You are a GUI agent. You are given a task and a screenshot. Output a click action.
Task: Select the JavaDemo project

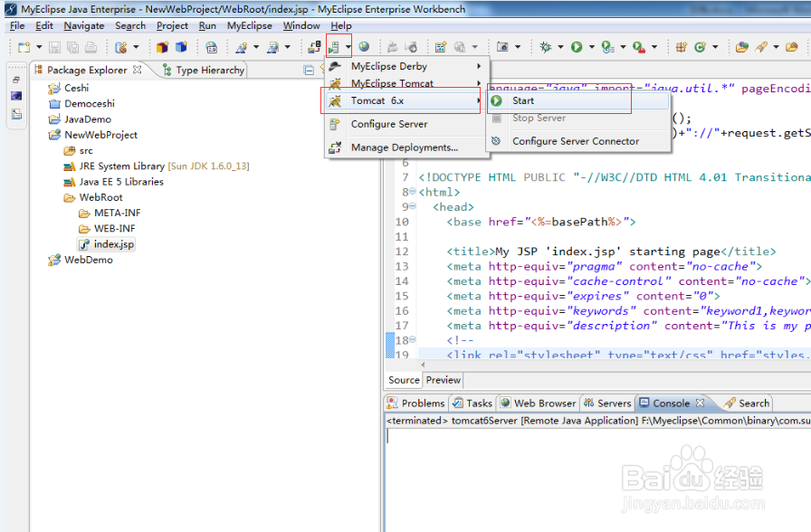[80, 119]
